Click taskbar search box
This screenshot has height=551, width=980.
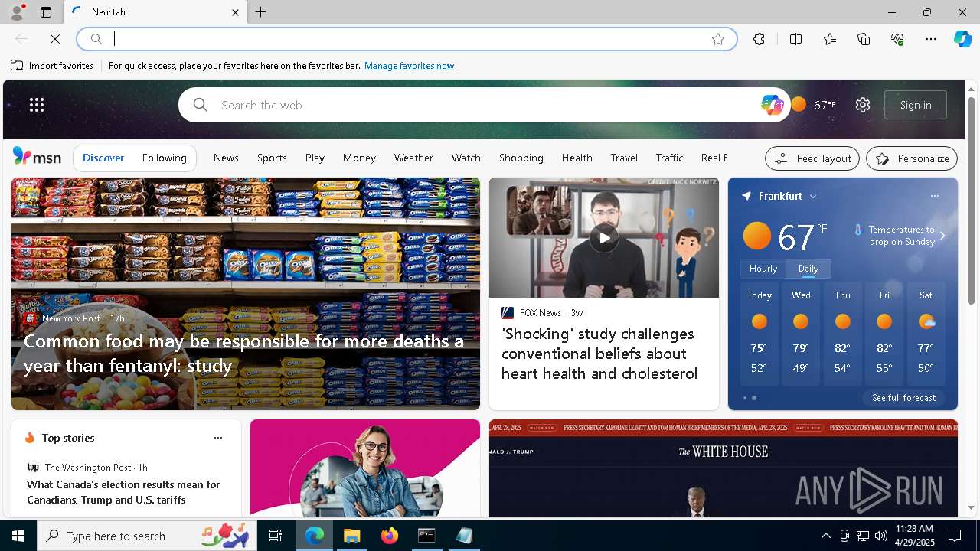(147, 536)
